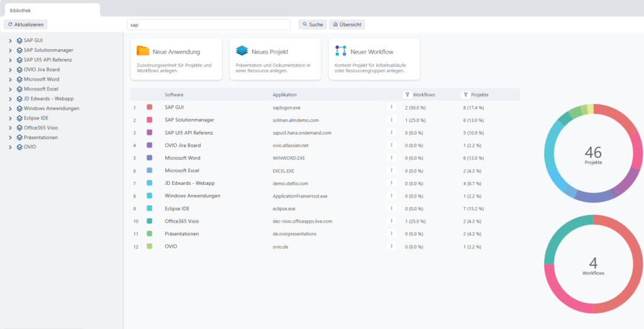Click the Aktualisieren refresh button
644x329 pixels.
point(25,25)
